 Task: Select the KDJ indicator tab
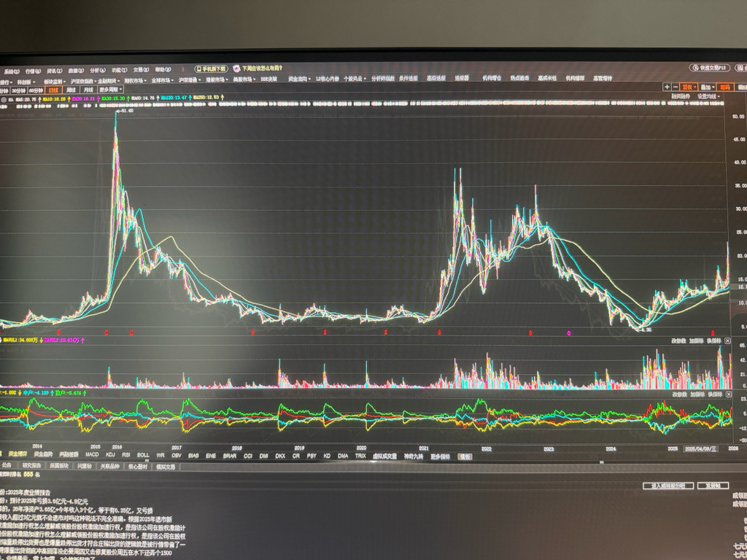click(x=111, y=455)
